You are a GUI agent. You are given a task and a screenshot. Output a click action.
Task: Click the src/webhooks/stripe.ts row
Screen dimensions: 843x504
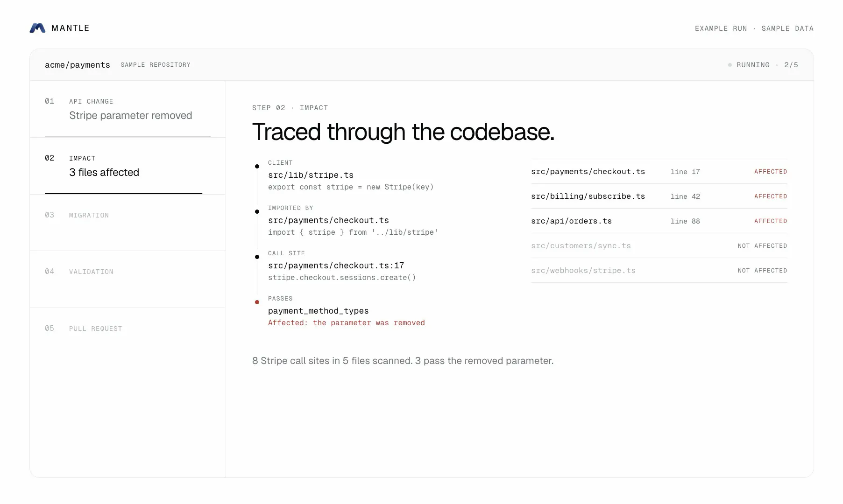pyautogui.click(x=659, y=271)
